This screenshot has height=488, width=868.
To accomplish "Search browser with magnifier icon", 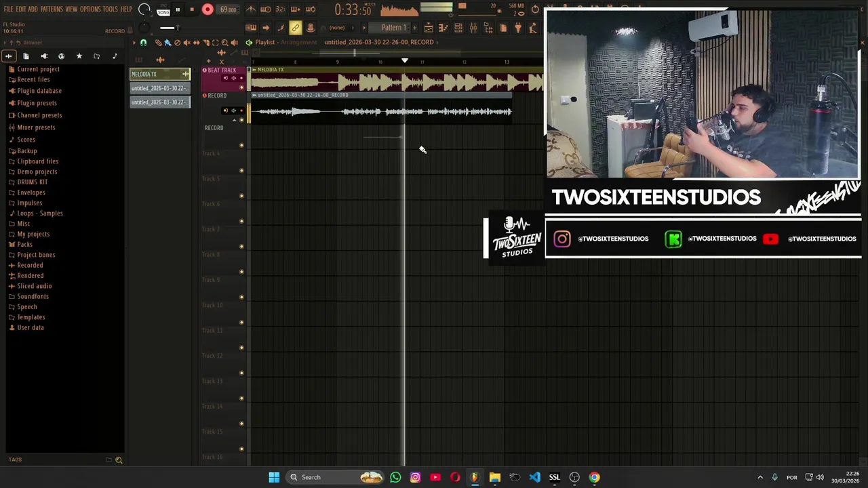I will (119, 460).
